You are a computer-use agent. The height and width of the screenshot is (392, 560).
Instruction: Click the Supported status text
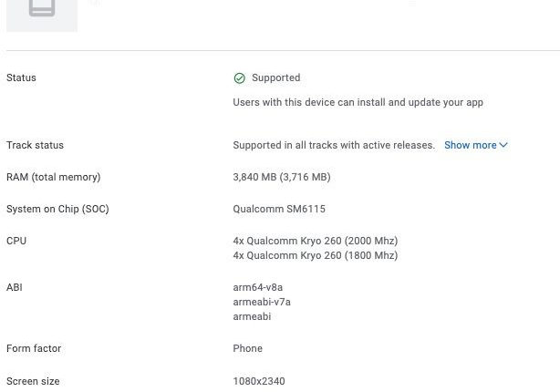point(275,78)
